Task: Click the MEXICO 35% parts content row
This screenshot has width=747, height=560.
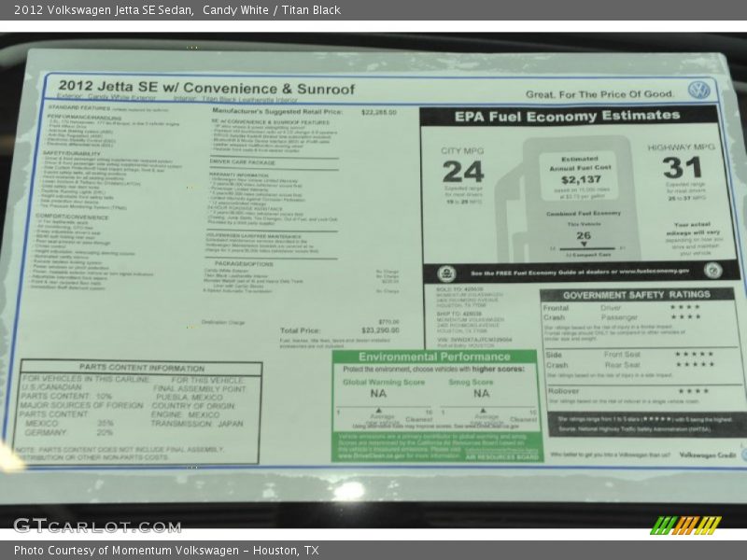Action: pyautogui.click(x=69, y=423)
